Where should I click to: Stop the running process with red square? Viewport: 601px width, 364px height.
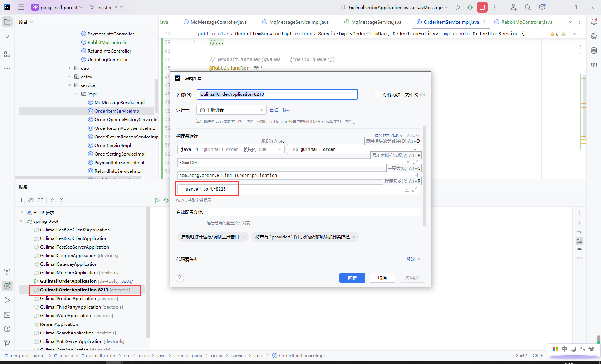[x=482, y=7]
